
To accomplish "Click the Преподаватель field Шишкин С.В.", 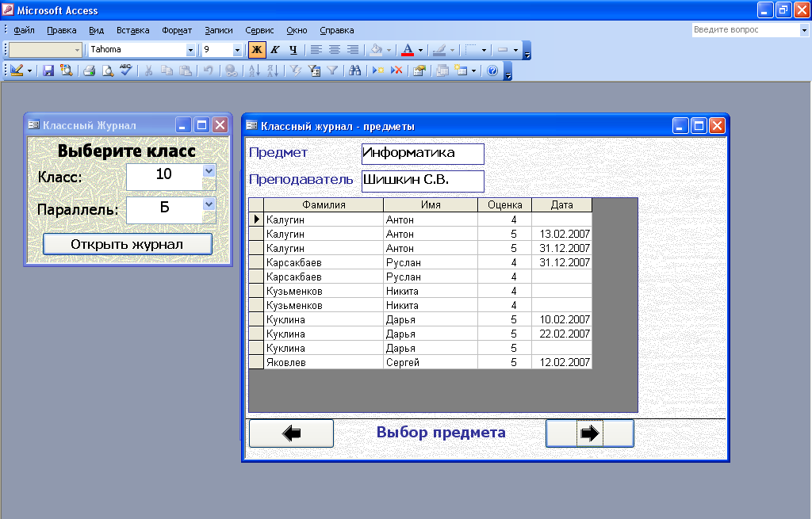I will coord(423,181).
